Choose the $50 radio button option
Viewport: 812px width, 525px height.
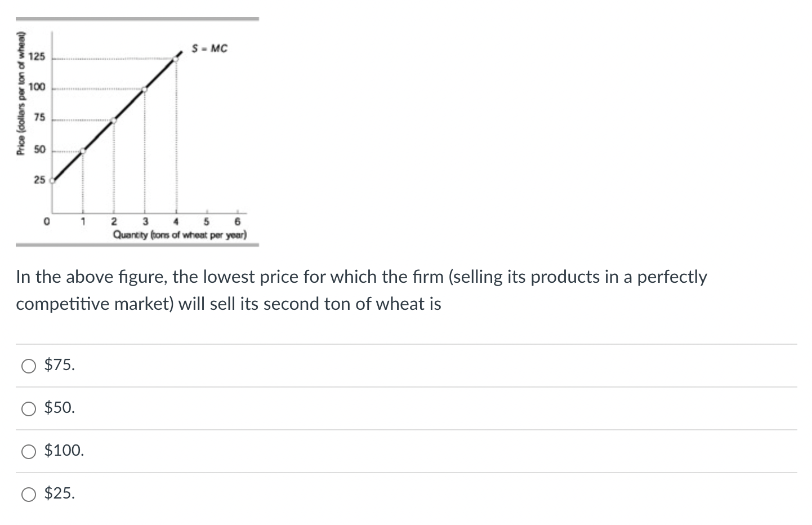[29, 409]
